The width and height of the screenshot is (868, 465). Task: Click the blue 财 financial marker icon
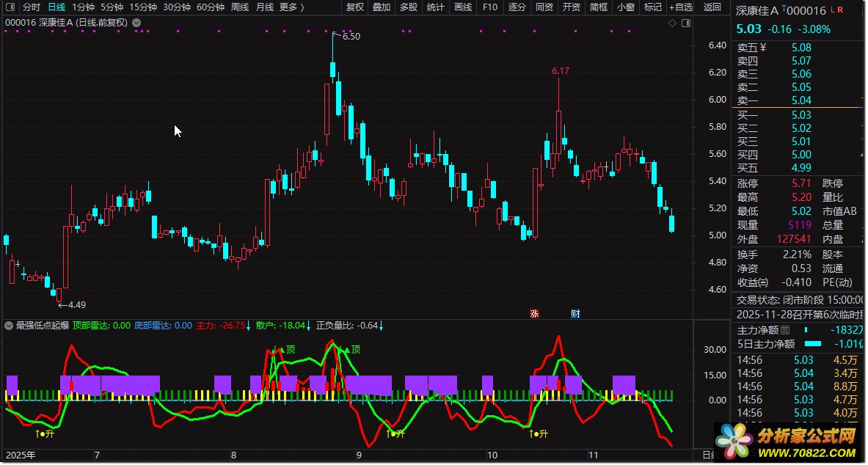point(576,313)
